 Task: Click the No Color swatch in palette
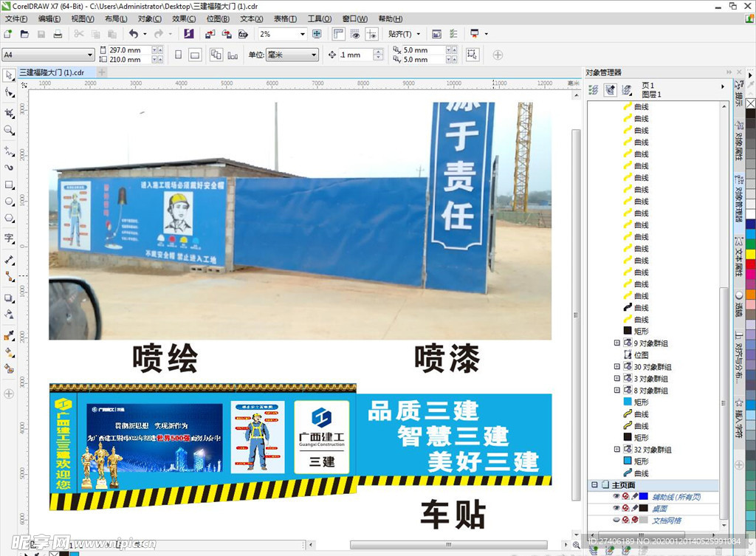point(751,103)
